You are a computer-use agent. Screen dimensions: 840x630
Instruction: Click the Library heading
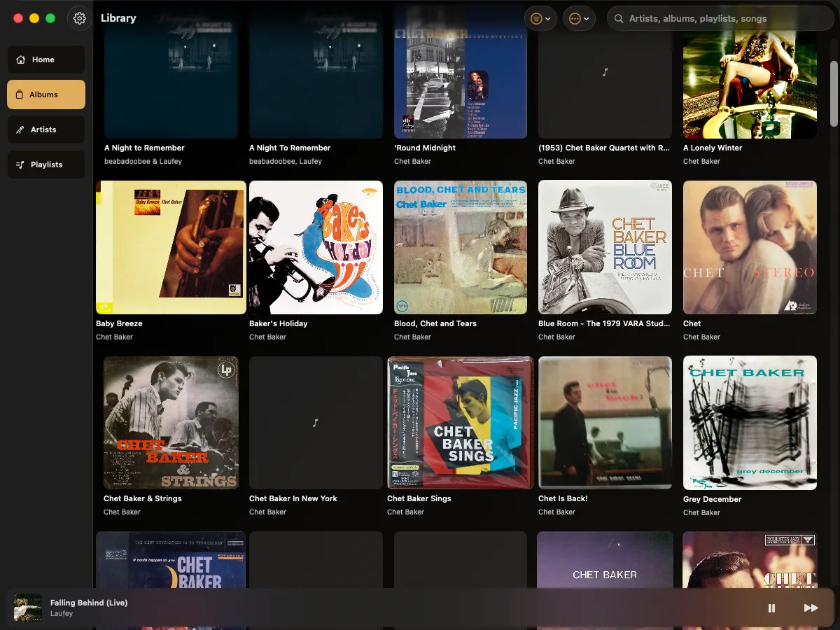[118, 18]
